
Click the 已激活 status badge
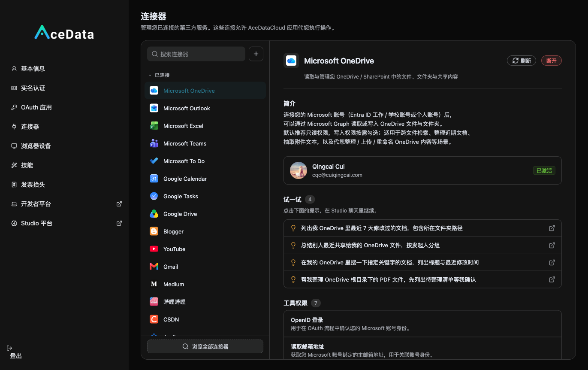[544, 170]
